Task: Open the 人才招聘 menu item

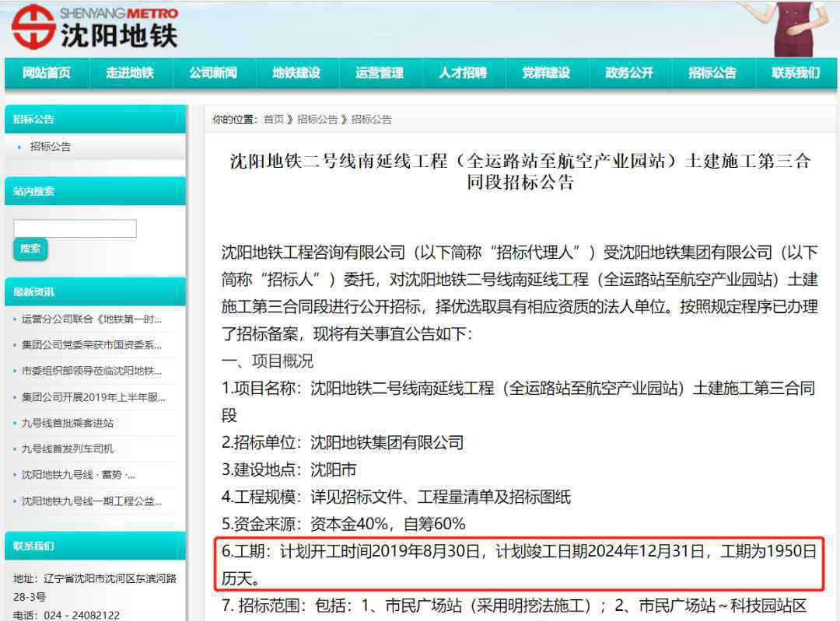Action: click(x=463, y=73)
